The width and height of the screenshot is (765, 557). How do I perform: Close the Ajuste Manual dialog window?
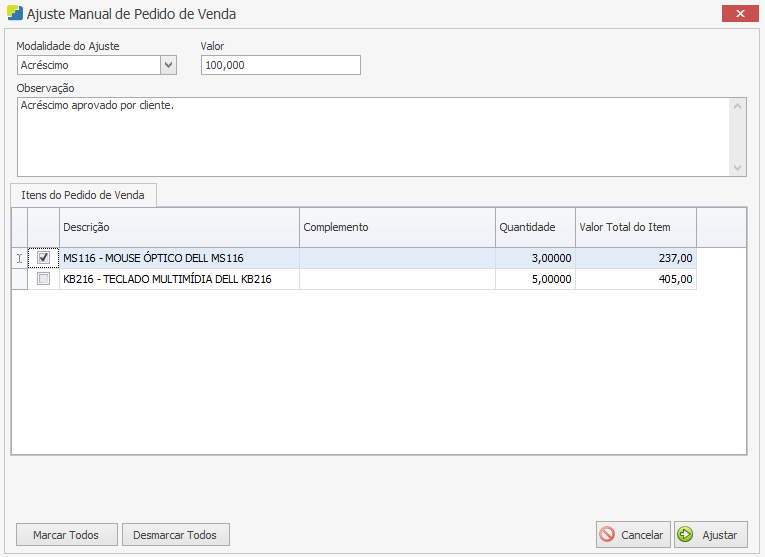(x=739, y=13)
